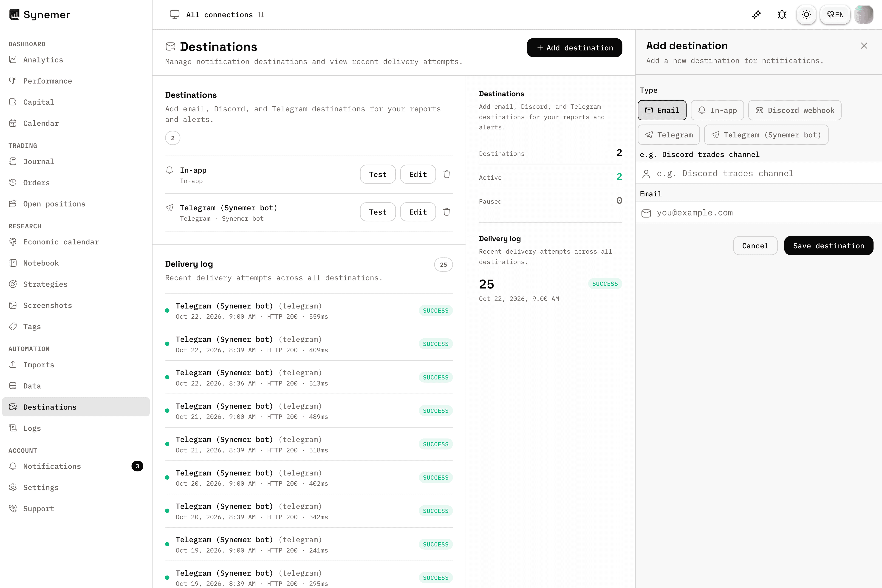Viewport: 882px width, 588px height.
Task: Open Performance in the sidebar
Action: 76,81
